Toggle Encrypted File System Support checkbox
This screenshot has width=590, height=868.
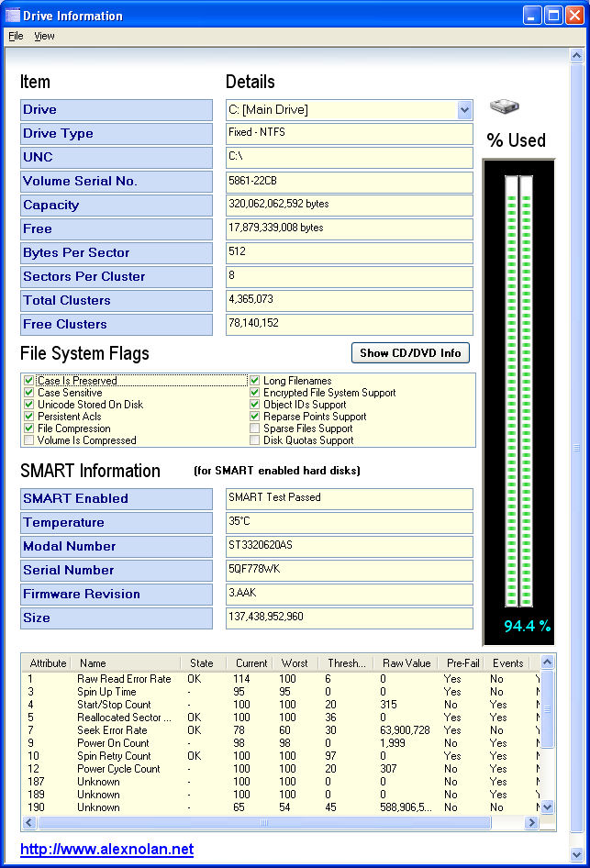254,393
